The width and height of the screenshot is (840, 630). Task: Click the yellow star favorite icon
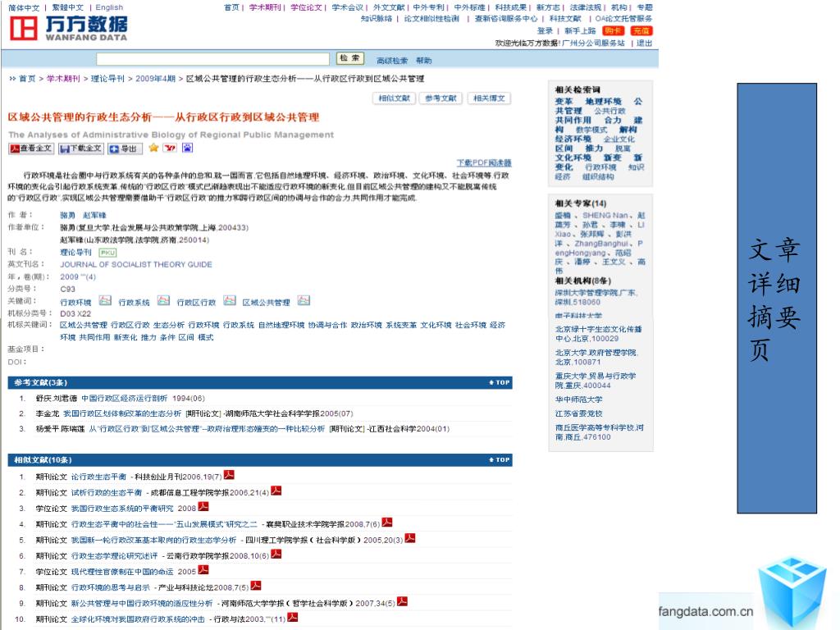coord(153,148)
